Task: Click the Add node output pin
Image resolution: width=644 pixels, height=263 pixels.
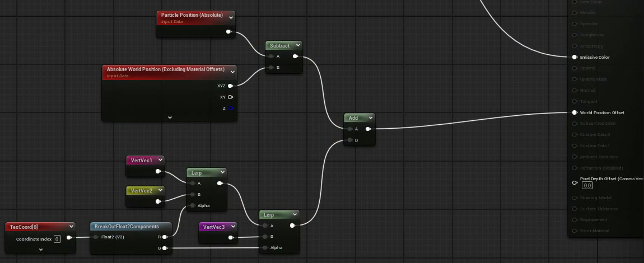Action: point(368,129)
